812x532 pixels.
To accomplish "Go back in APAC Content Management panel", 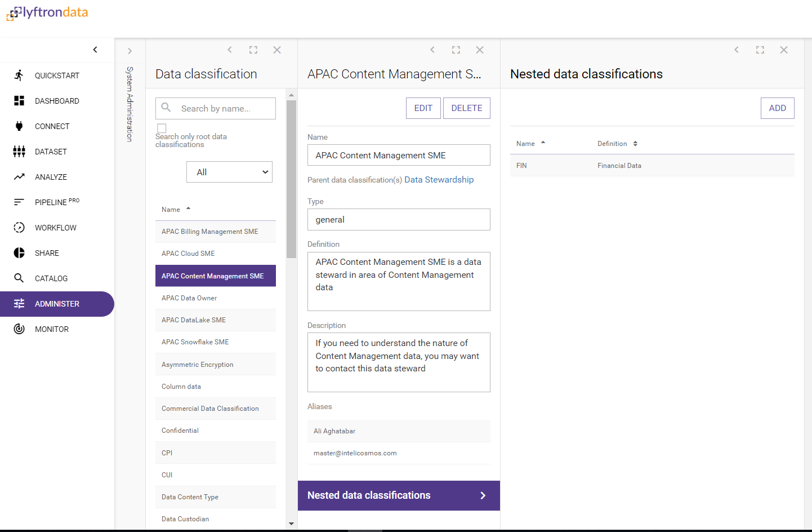I will pos(432,50).
